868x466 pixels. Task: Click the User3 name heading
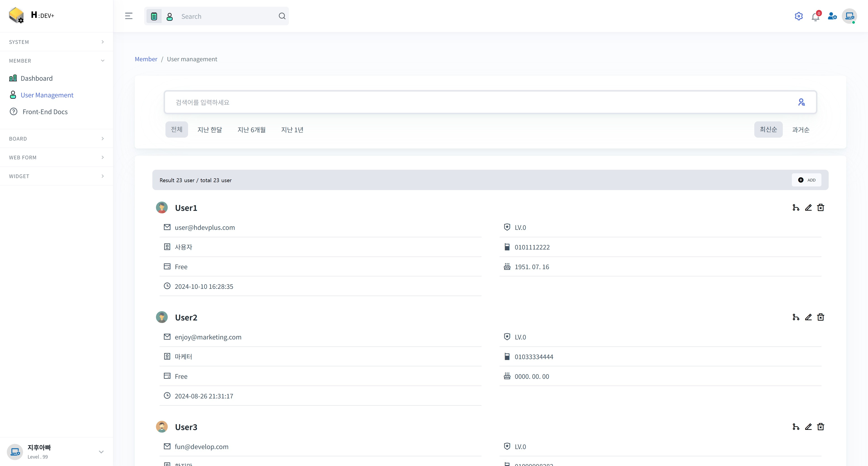(x=186, y=427)
